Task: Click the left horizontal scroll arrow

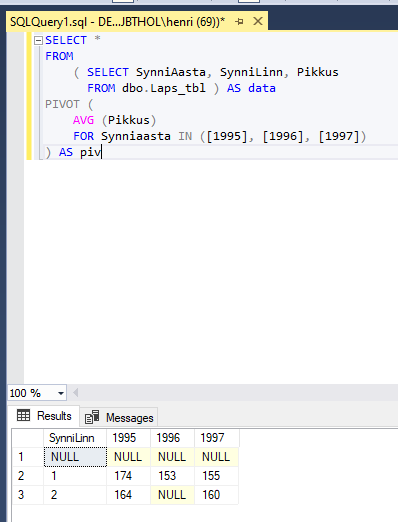Action: [x=76, y=393]
